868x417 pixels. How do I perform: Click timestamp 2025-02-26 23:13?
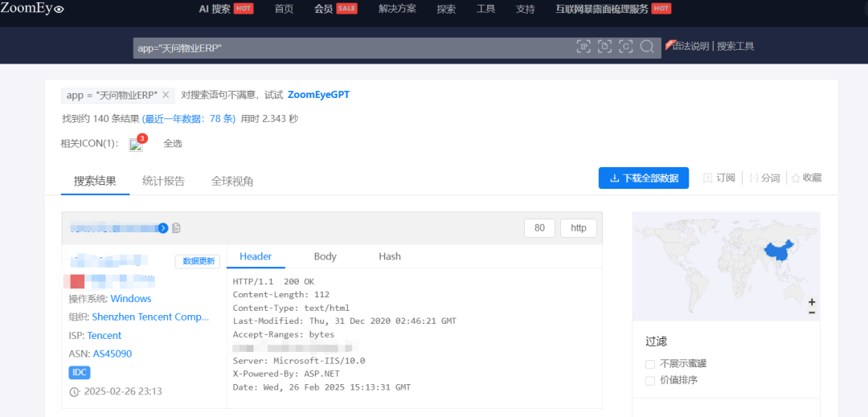coord(123,391)
